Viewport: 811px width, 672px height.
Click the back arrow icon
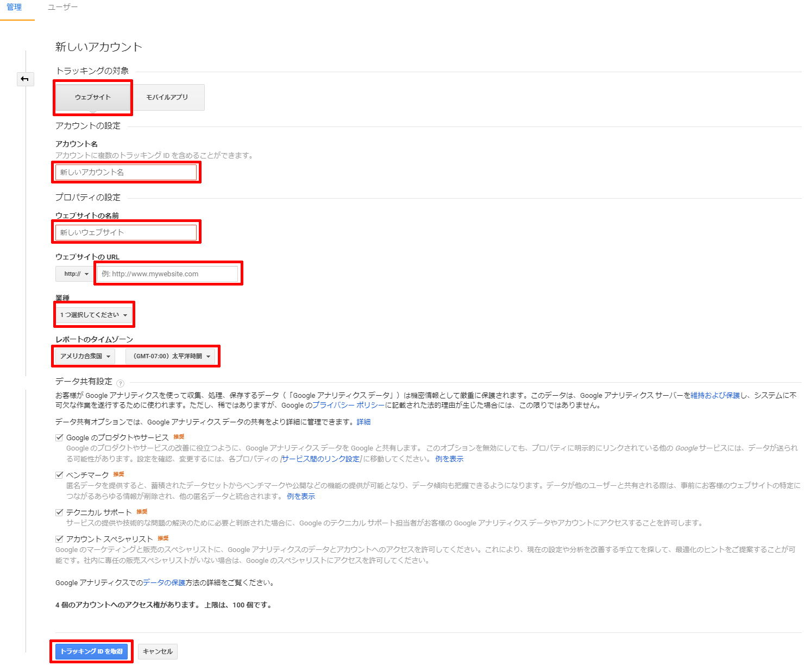[x=25, y=79]
